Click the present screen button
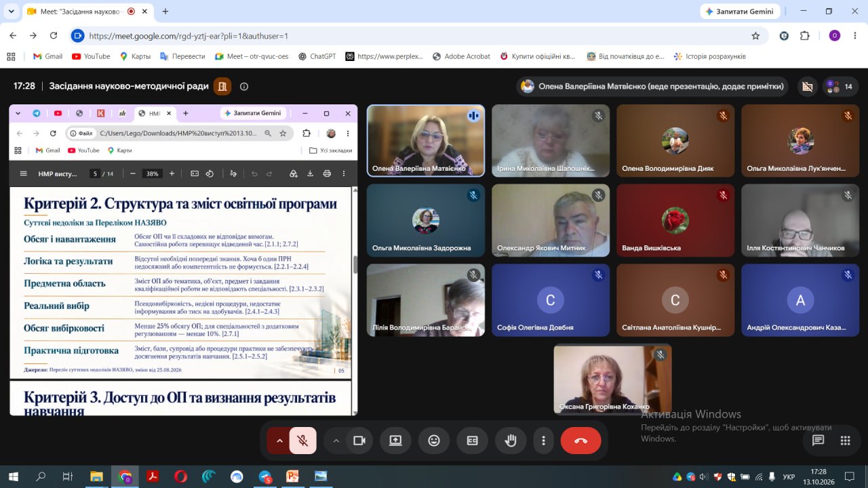This screenshot has height=488, width=868. [395, 441]
